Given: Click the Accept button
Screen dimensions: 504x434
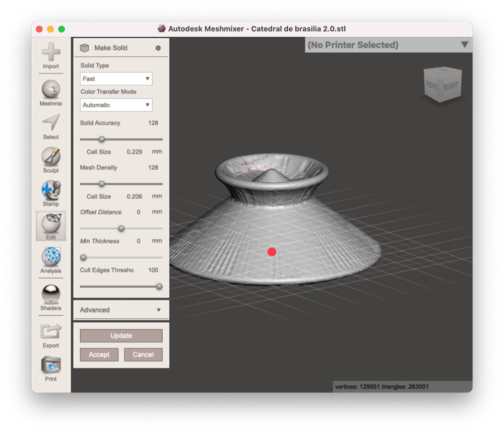Looking at the screenshot, I should pyautogui.click(x=99, y=354).
